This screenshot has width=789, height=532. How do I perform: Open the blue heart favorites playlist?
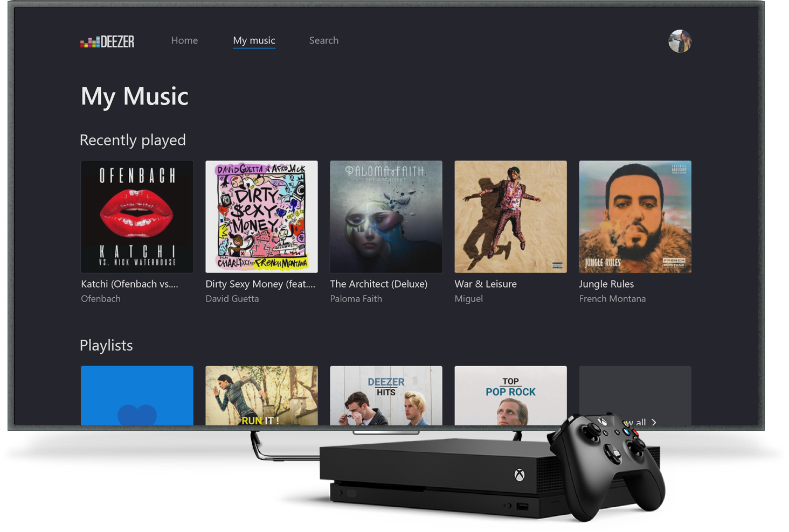pyautogui.click(x=137, y=396)
